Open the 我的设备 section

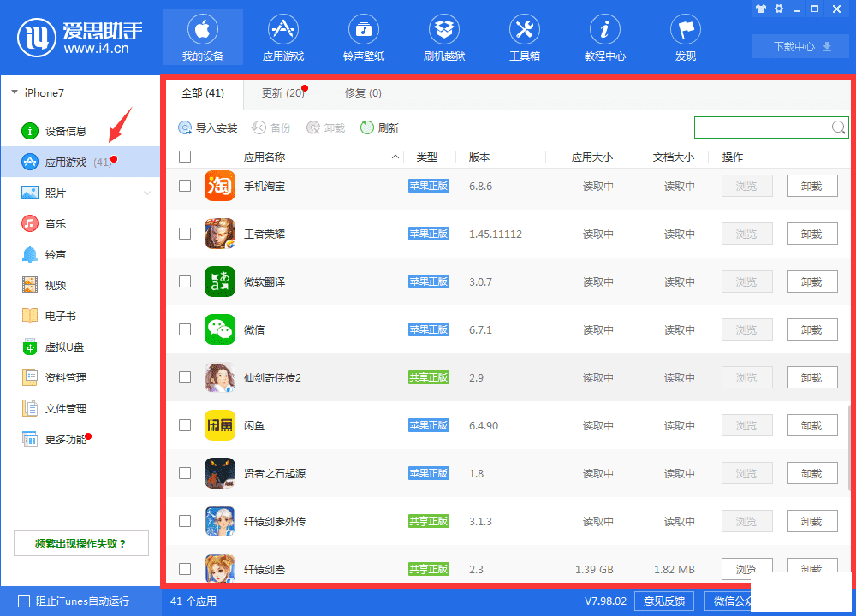tap(203, 38)
